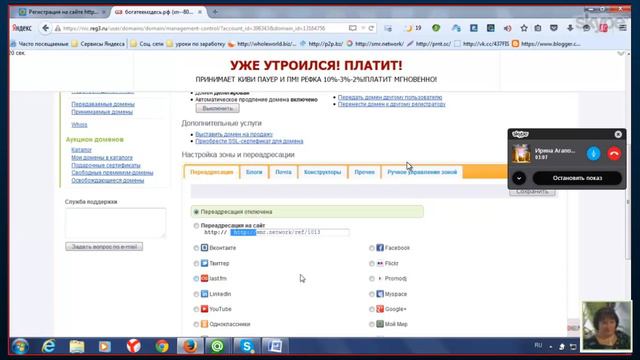Click the reload page icon in address bar
640x360 pixels.
click(371, 28)
